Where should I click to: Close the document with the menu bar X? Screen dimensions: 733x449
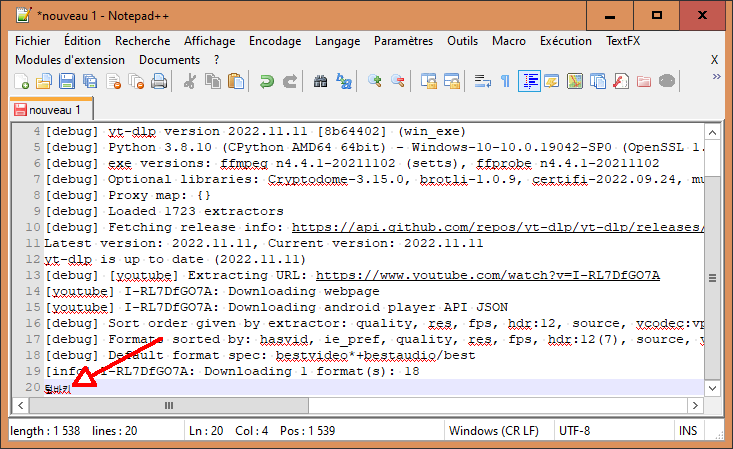(x=714, y=60)
